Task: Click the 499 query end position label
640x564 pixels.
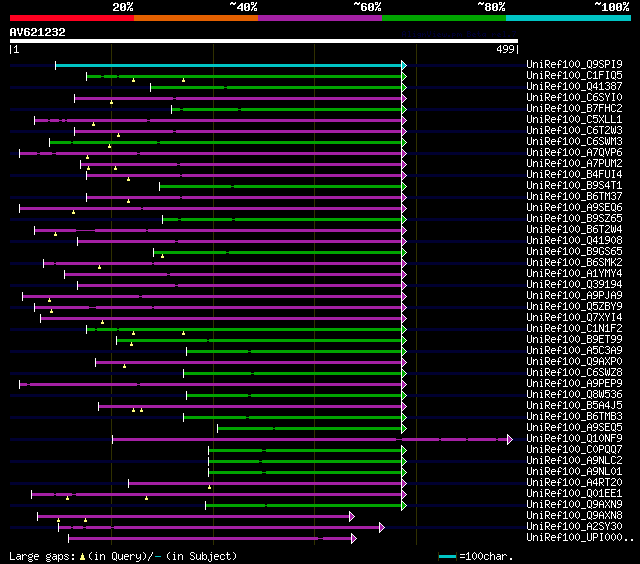Action: [505, 49]
